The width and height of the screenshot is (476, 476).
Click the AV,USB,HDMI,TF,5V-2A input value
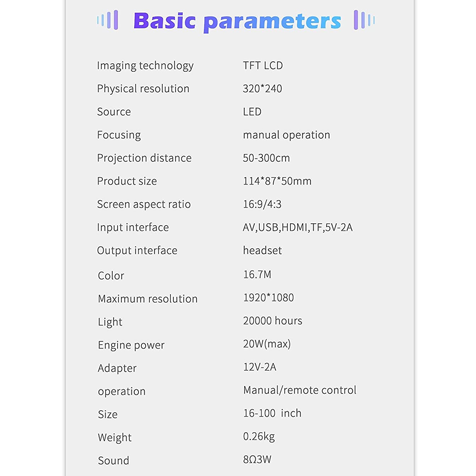pos(297,228)
